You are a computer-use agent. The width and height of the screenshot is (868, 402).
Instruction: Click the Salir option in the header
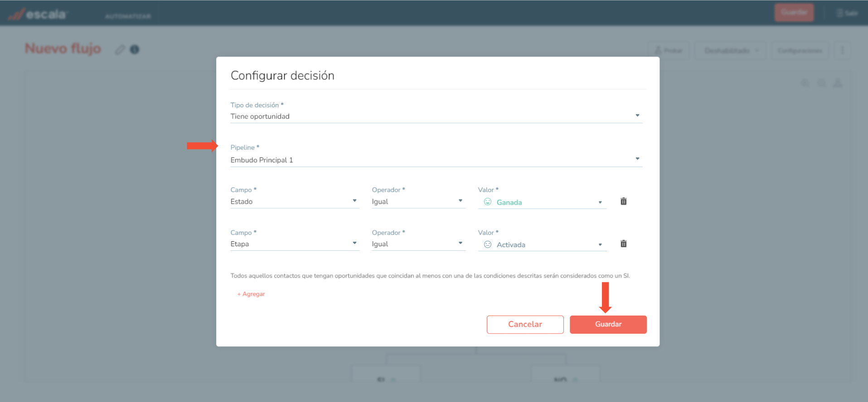848,13
